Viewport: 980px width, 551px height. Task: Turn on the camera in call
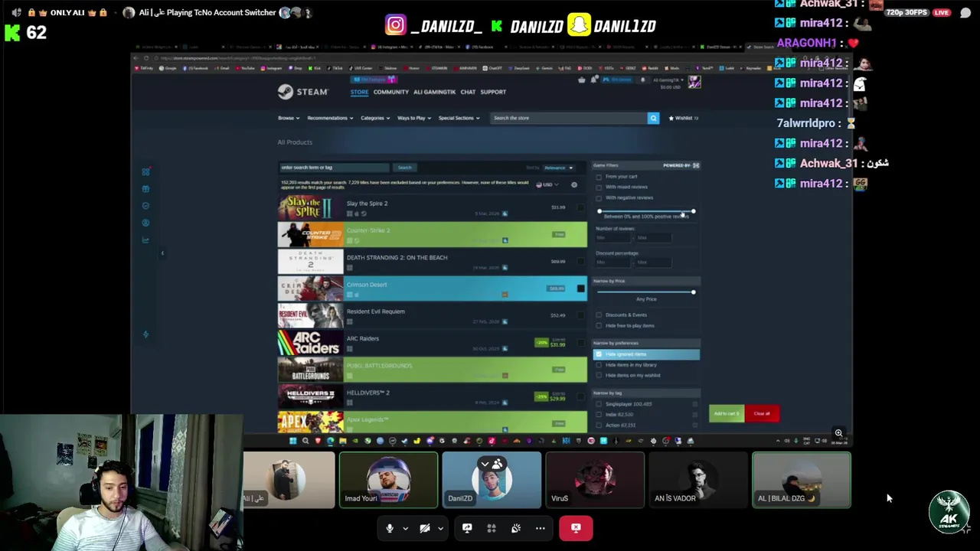point(425,528)
